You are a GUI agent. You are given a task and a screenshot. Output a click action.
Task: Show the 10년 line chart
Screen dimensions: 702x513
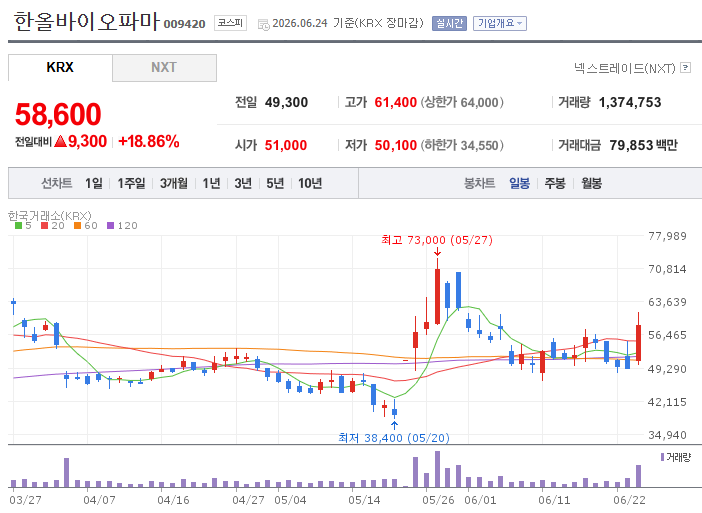(310, 183)
